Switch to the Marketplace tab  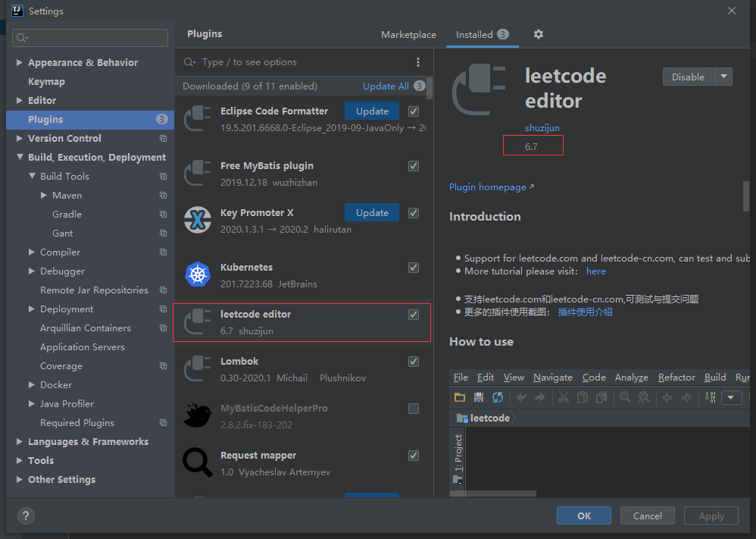tap(408, 35)
